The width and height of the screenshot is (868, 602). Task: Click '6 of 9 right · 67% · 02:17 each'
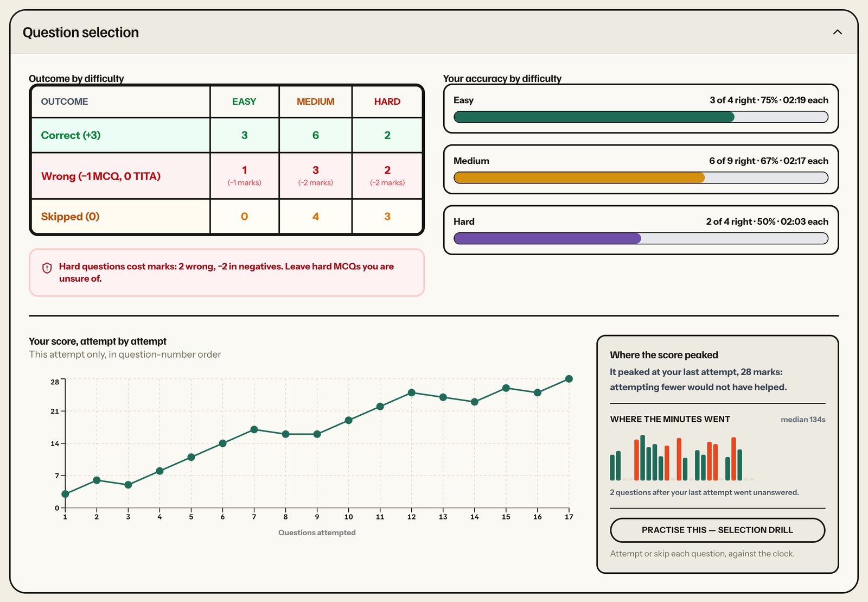[x=768, y=161]
